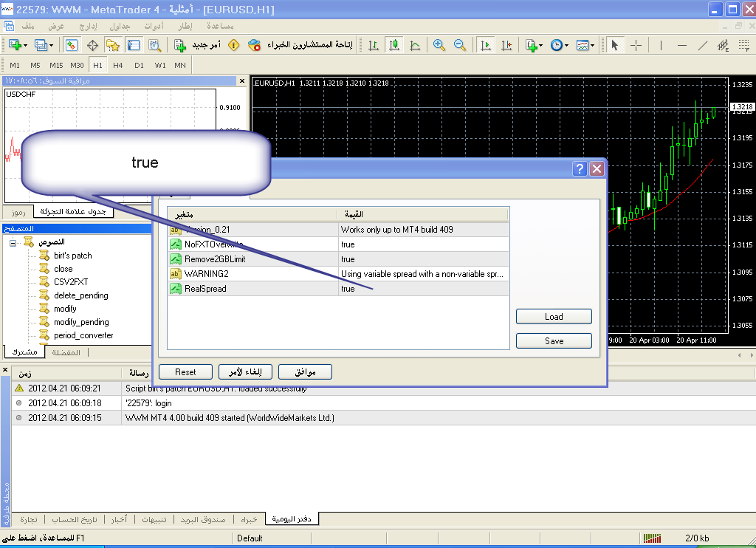The image size is (756, 548).
Task: Select the Fibonacci retracement tool
Action: tap(744, 45)
